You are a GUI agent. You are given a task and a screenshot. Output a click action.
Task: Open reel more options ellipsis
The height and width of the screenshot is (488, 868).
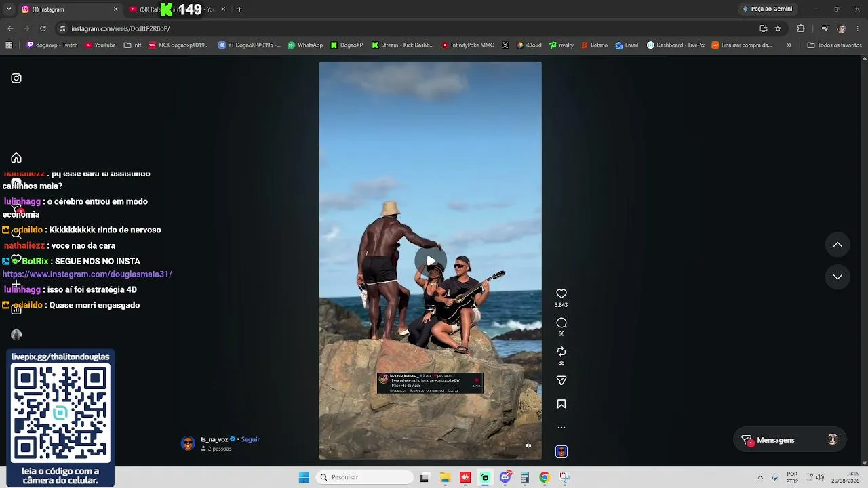click(x=561, y=428)
